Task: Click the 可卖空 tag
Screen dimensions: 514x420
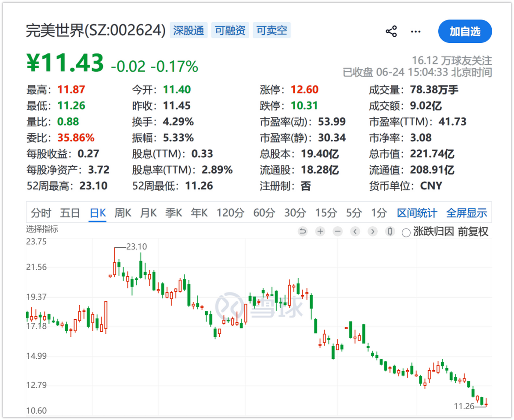Action: coord(272,30)
